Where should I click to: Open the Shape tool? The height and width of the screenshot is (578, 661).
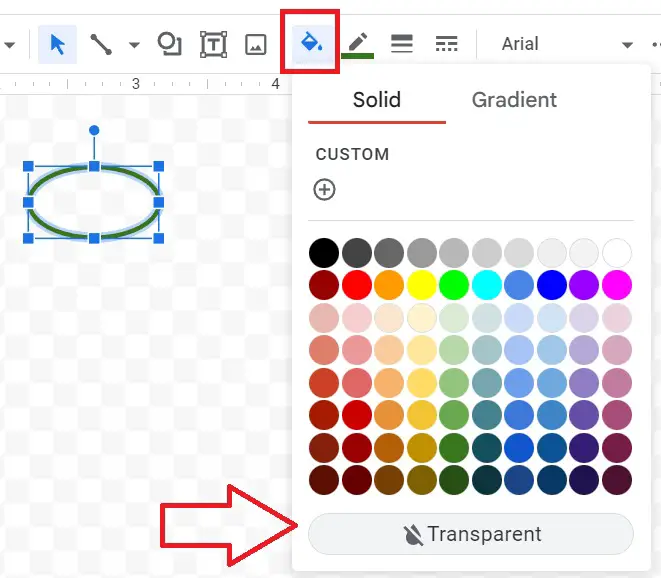coord(169,44)
